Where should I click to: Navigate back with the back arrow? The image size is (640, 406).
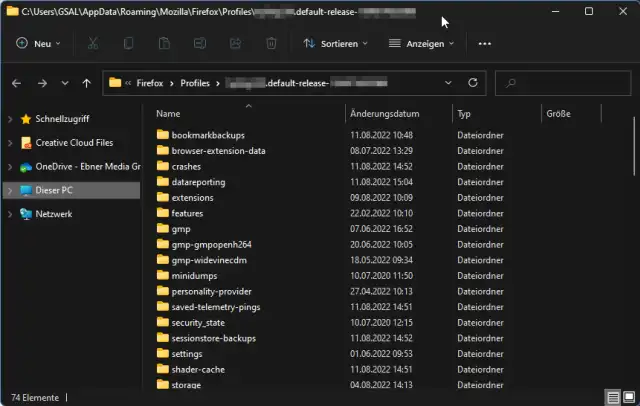pos(18,83)
